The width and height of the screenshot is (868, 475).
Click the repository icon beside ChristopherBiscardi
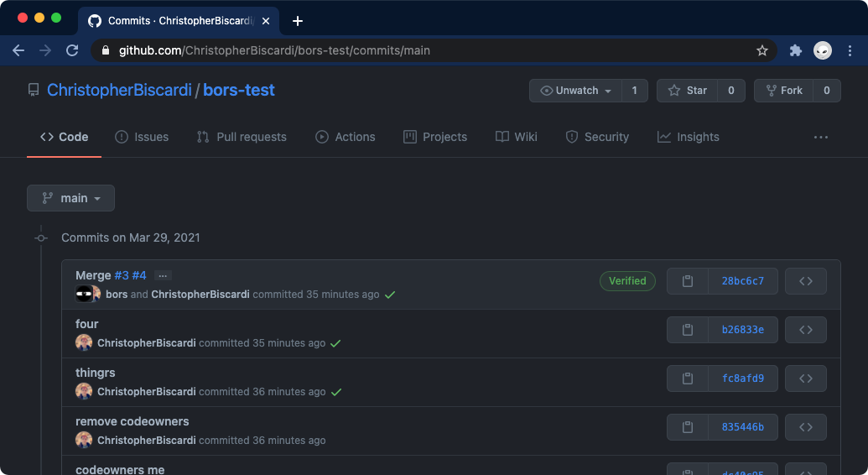coord(34,90)
